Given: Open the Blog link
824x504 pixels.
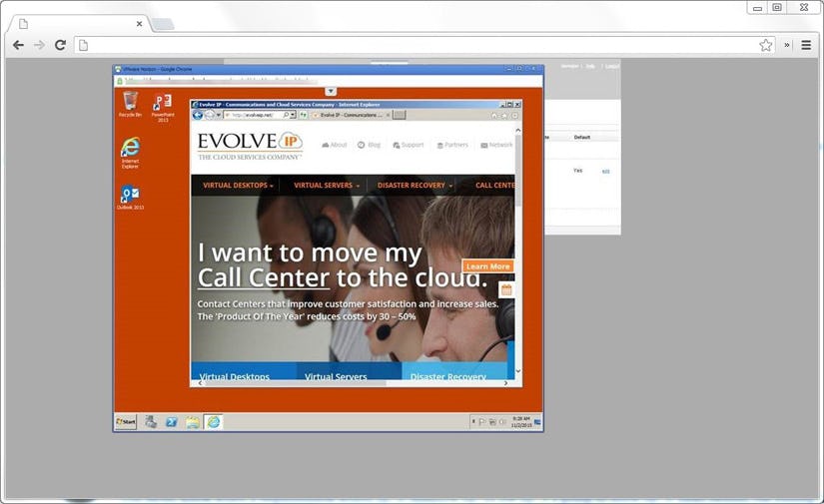Looking at the screenshot, I should 369,145.
